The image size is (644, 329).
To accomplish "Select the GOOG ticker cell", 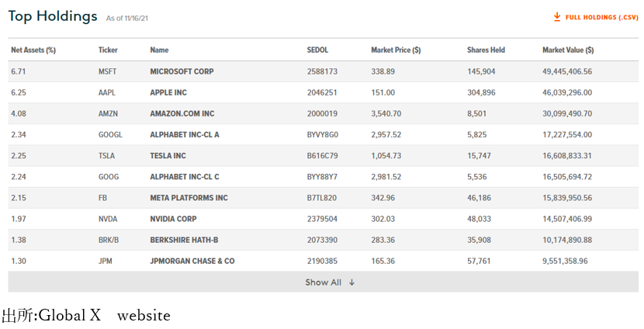I will pyautogui.click(x=109, y=177).
